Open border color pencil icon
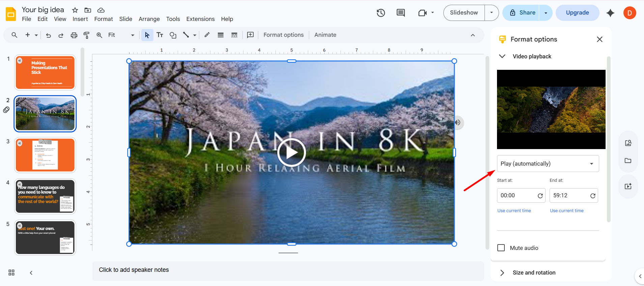644x286 pixels. tap(207, 35)
